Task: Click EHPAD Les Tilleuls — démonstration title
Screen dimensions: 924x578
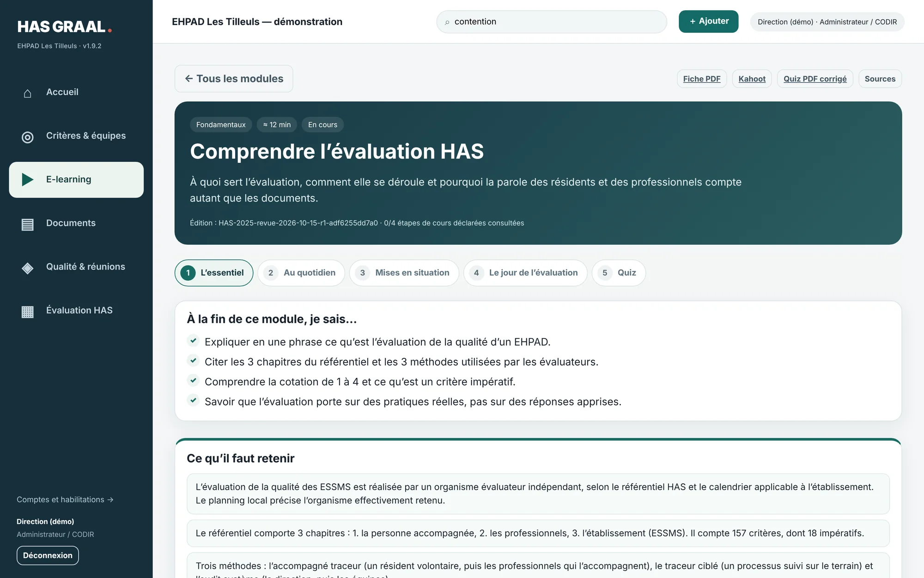Action: tap(257, 22)
